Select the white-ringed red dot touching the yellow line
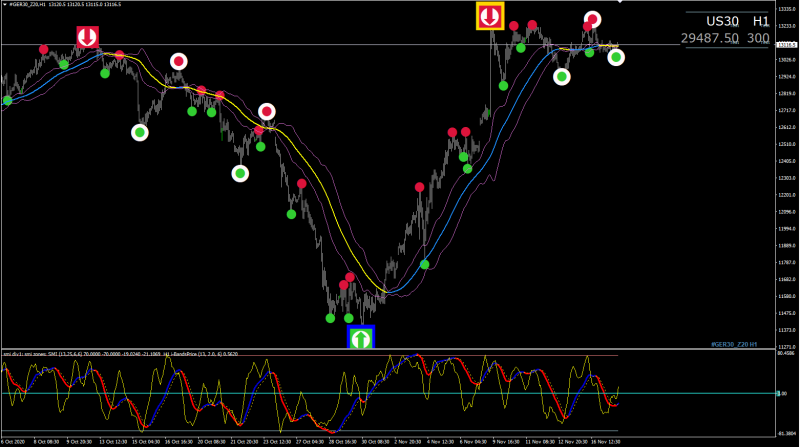Image resolution: width=800 pixels, height=447 pixels. (266, 111)
